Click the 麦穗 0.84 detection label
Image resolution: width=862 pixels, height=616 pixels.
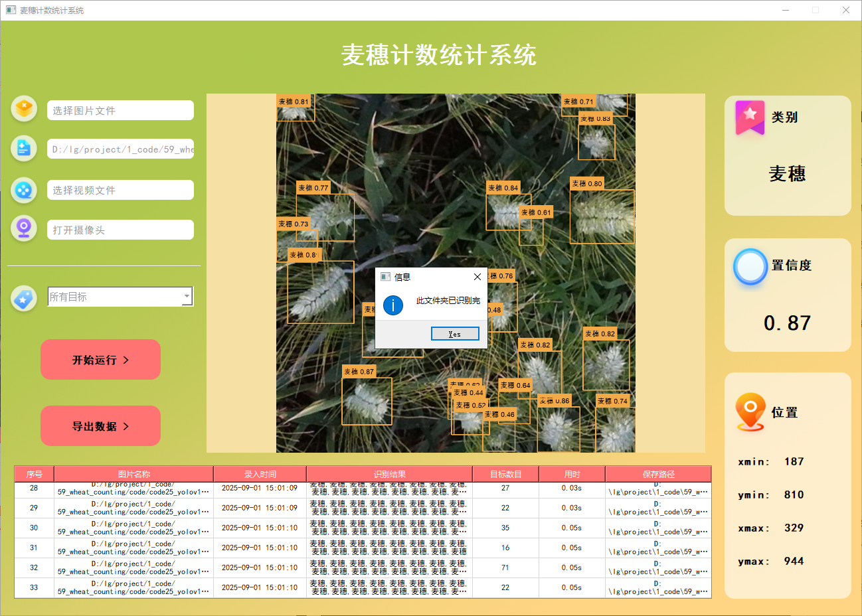click(x=503, y=188)
